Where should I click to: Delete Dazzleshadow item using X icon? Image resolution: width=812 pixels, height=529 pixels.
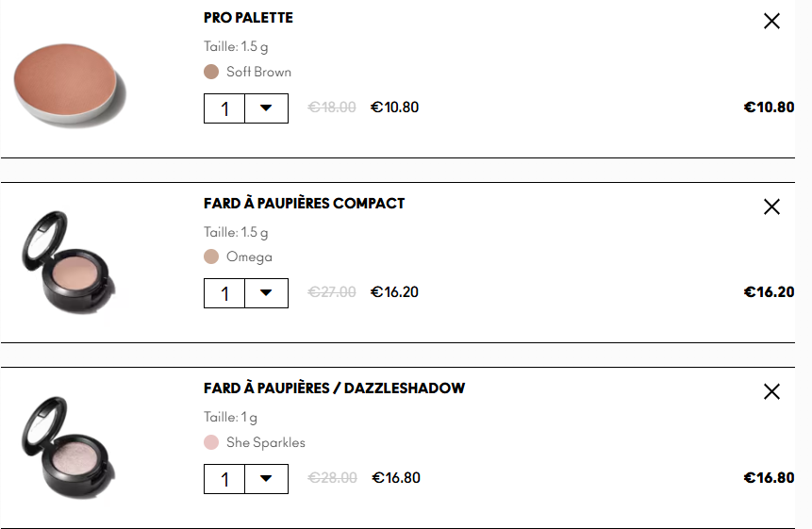click(771, 391)
